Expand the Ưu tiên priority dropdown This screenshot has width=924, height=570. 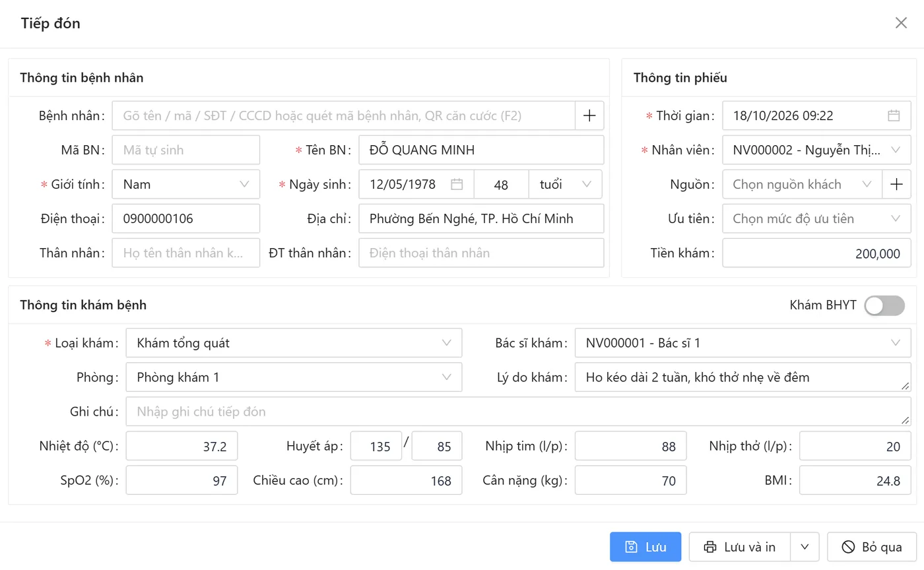(x=816, y=218)
